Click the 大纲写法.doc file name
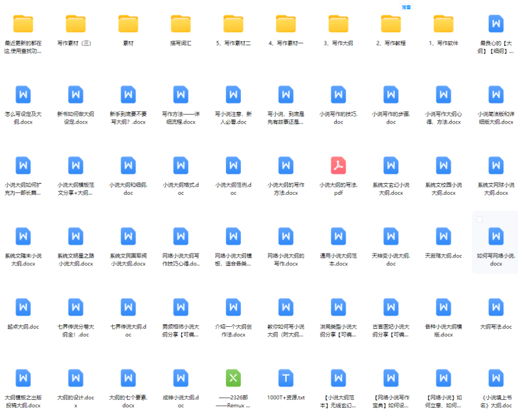The image size is (518, 420). [495, 327]
